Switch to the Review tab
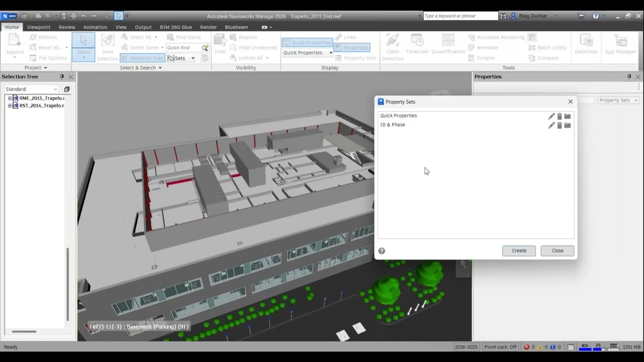This screenshot has width=644, height=362. click(67, 27)
